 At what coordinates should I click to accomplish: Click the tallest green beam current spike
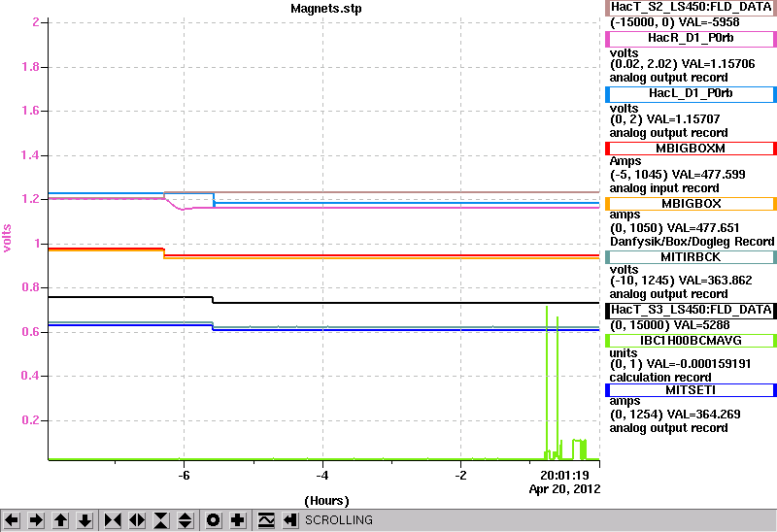tap(547, 382)
